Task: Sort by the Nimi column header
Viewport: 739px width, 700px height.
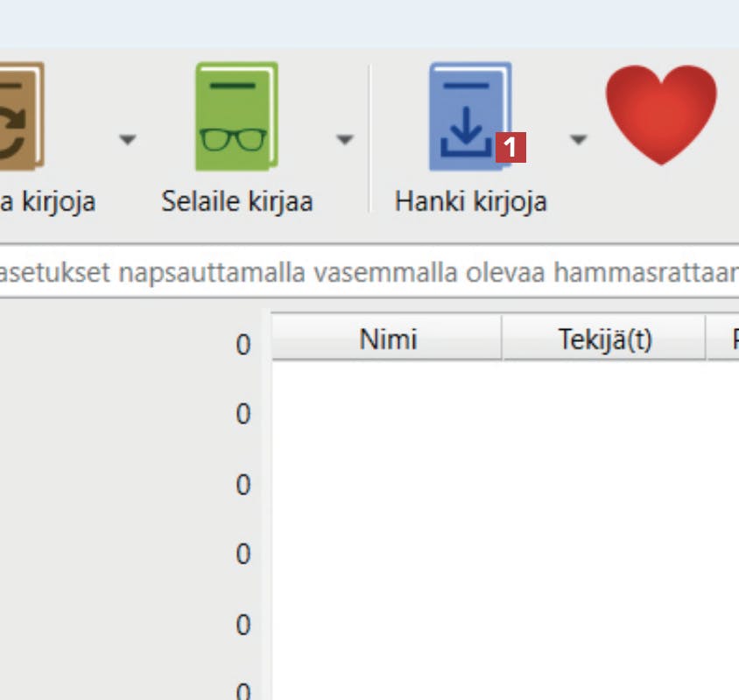Action: pos(387,339)
